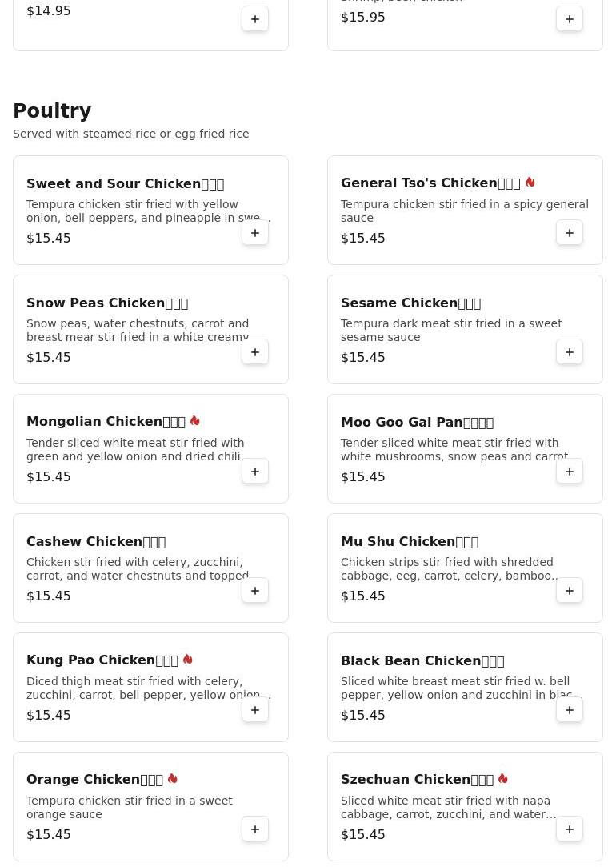The height and width of the screenshot is (867, 616).
Task: Click plus button for Snow Peas Chicken
Action: pos(255,352)
